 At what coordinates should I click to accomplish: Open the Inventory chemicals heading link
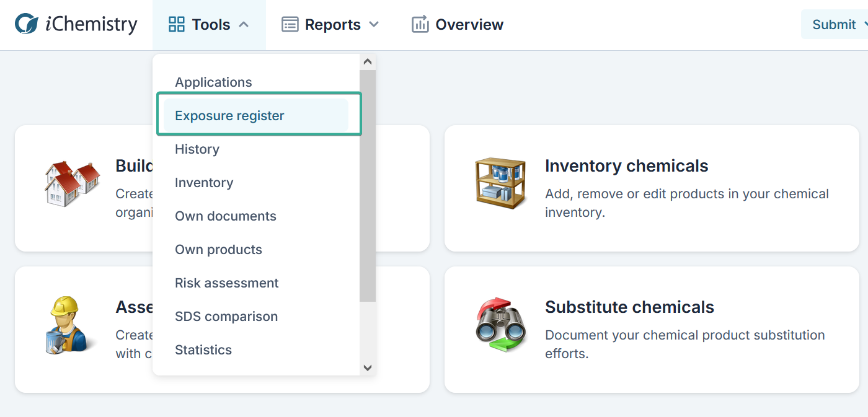click(626, 166)
